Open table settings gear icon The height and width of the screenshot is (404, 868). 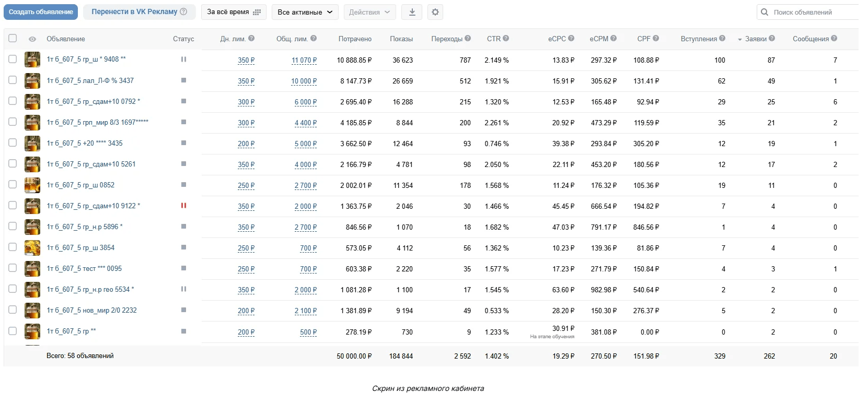coord(435,12)
